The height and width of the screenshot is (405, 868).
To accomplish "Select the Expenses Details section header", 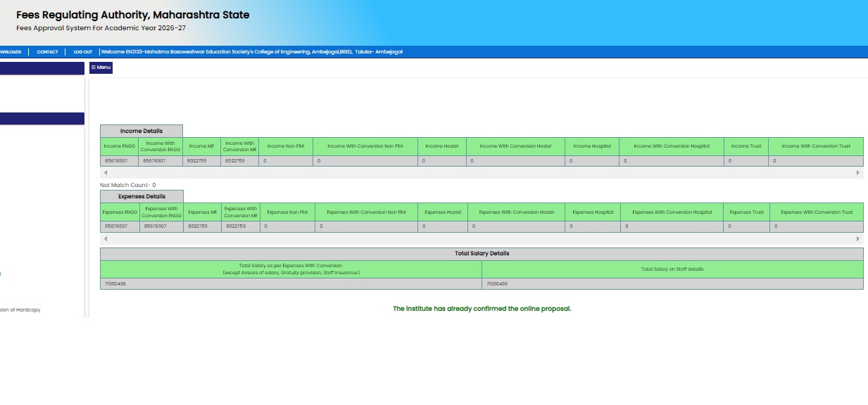I will [x=141, y=197].
